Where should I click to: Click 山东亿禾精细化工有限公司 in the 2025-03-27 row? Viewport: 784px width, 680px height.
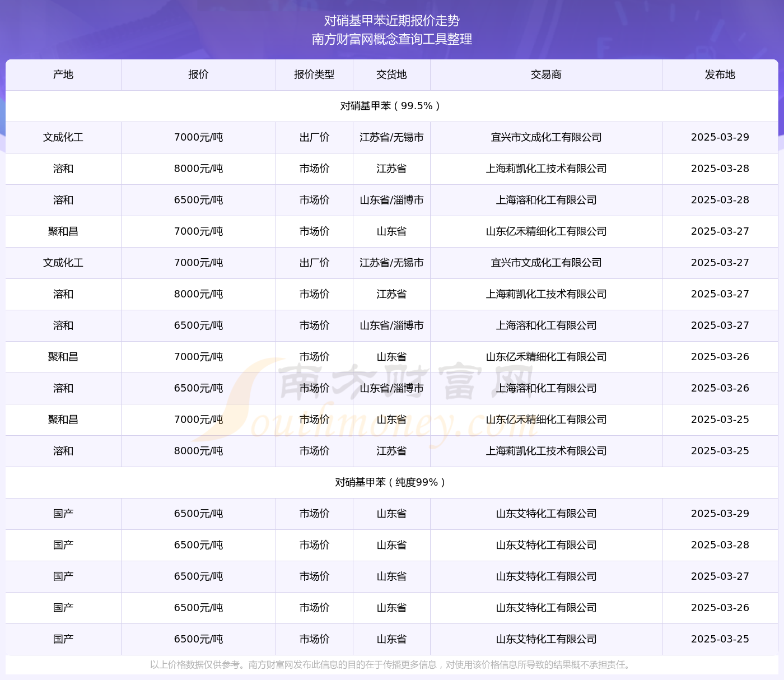coord(546,231)
